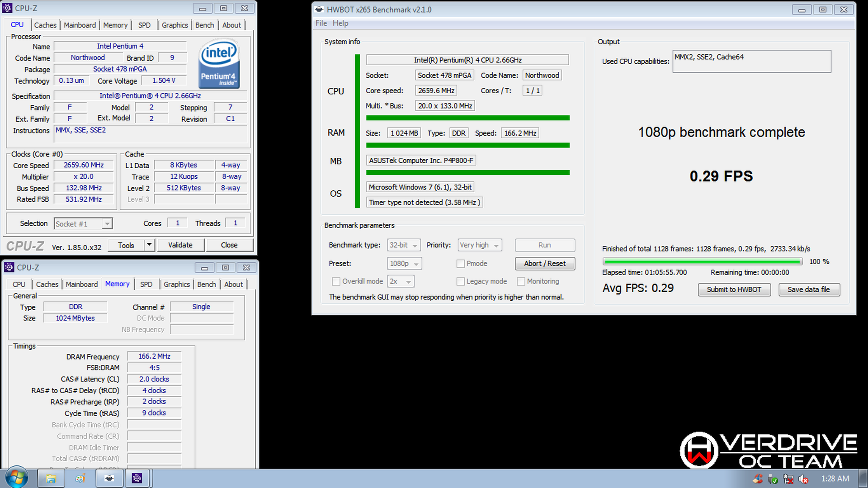Click the Save data file button
Viewport: 868px width, 488px height.
tap(809, 289)
